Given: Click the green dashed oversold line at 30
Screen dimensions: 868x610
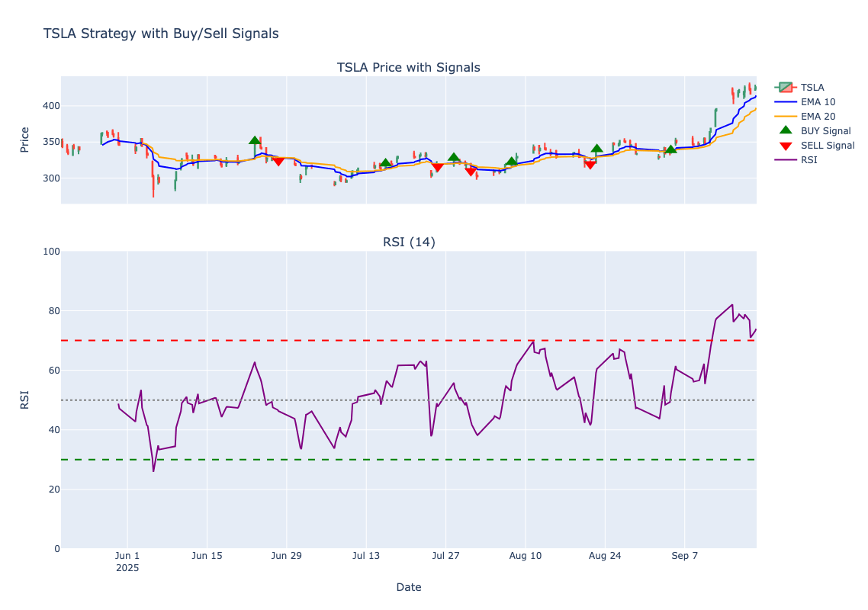Looking at the screenshot, I should coord(409,460).
